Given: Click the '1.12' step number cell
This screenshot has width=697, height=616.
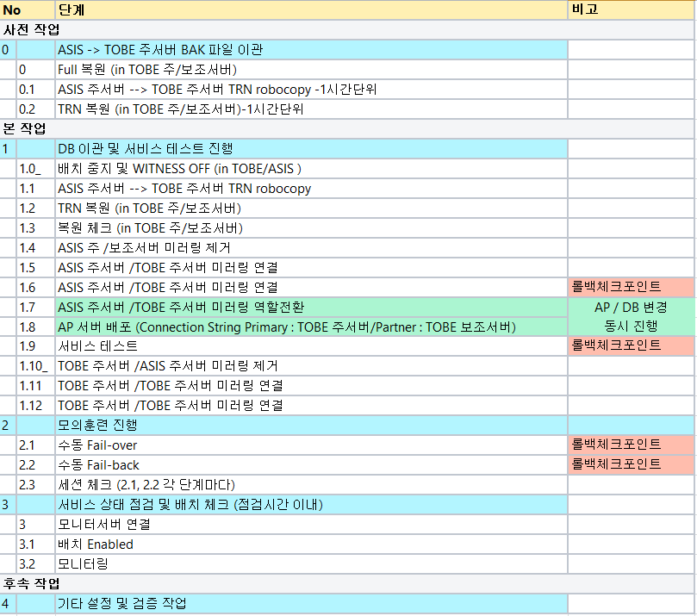Looking at the screenshot, I should click(x=35, y=406).
